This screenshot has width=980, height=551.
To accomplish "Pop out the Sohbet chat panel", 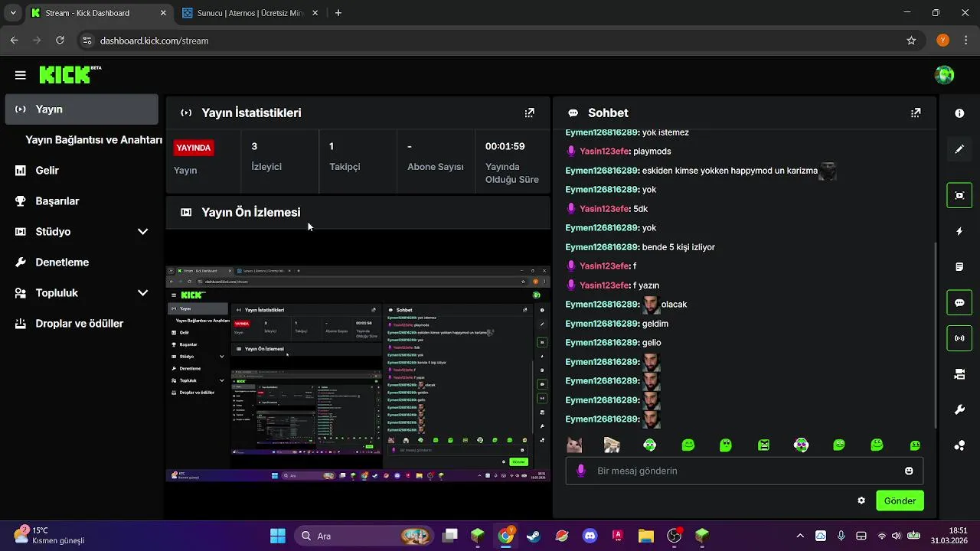I will point(915,112).
